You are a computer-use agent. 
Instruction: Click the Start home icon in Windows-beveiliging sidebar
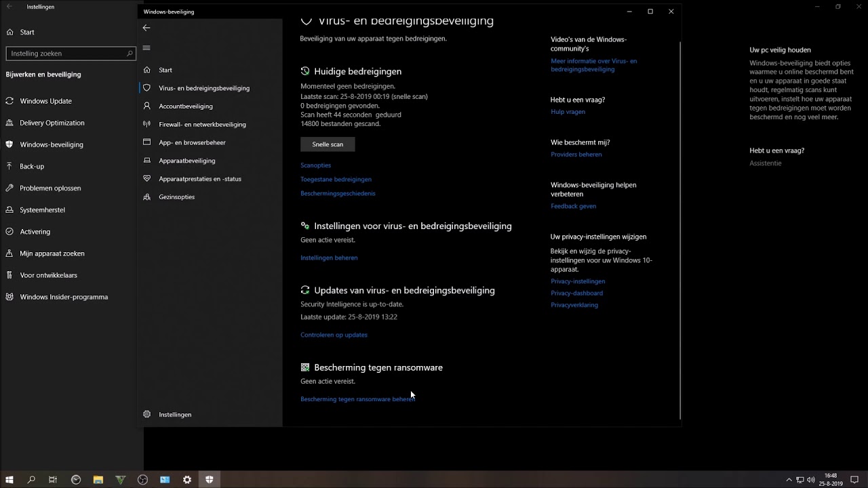click(146, 70)
